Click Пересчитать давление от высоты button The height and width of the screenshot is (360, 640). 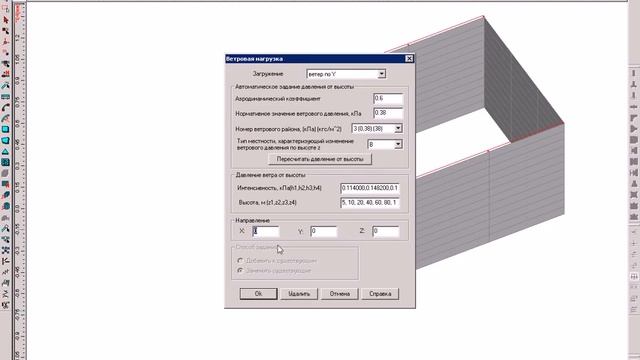pos(320,159)
